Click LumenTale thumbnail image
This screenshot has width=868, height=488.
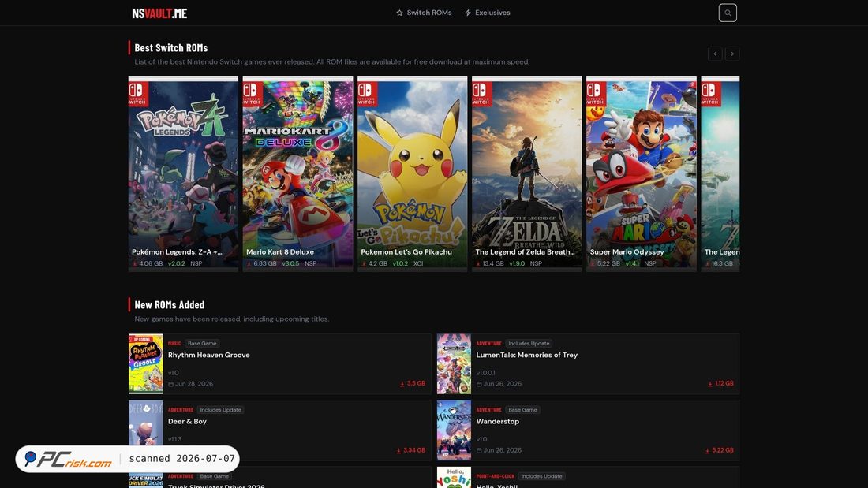[454, 363]
